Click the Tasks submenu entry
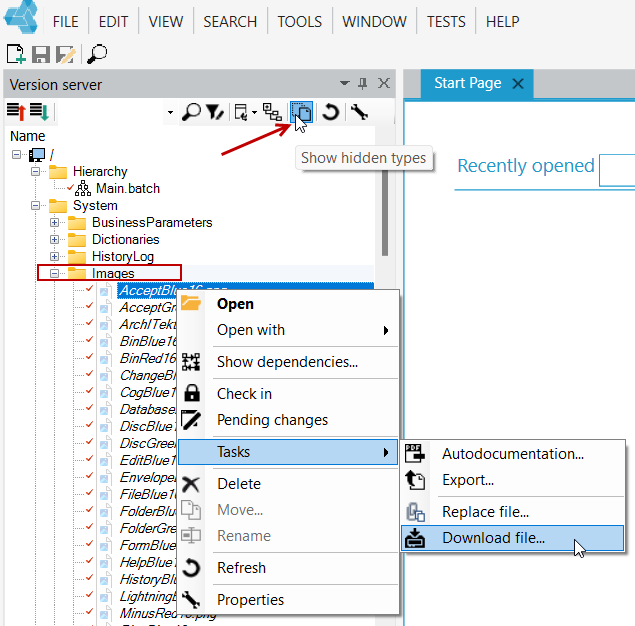Viewport: 635px width, 626px height. (x=288, y=451)
